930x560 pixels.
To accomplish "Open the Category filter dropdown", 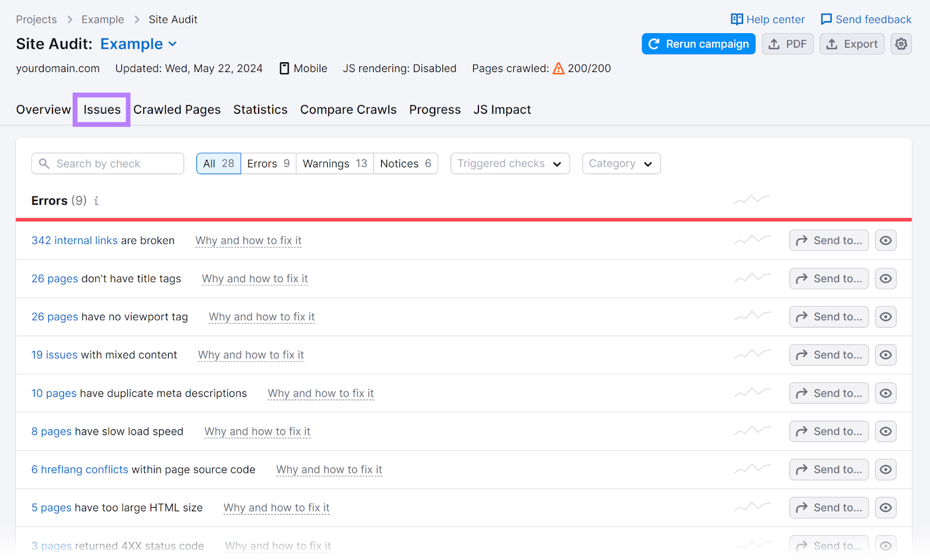I will [x=621, y=164].
